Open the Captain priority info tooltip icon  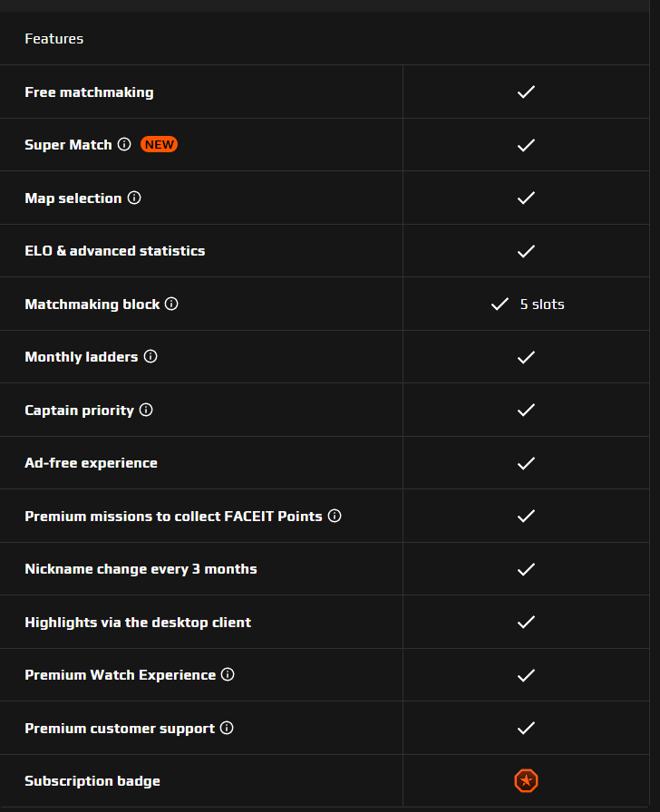coord(146,410)
